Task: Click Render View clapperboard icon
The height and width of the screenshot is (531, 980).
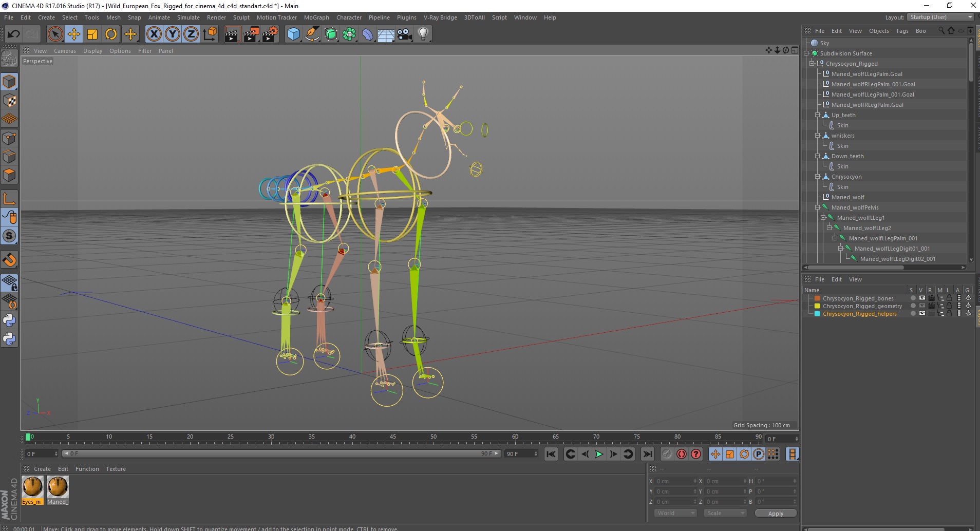Action: [233, 34]
